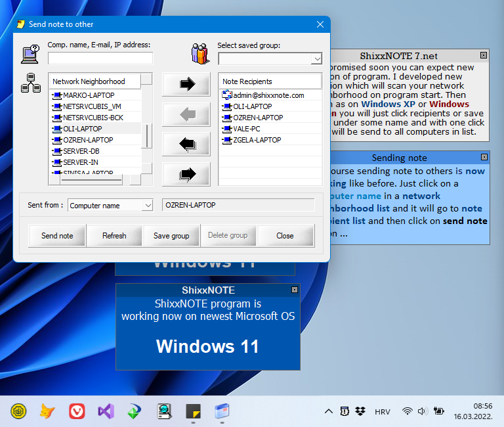The width and height of the screenshot is (504, 427).
Task: Click the Dropbox tray icon
Action: (360, 411)
